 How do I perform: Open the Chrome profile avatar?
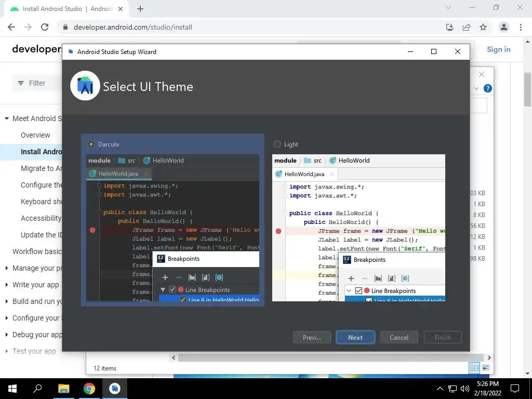(504, 27)
